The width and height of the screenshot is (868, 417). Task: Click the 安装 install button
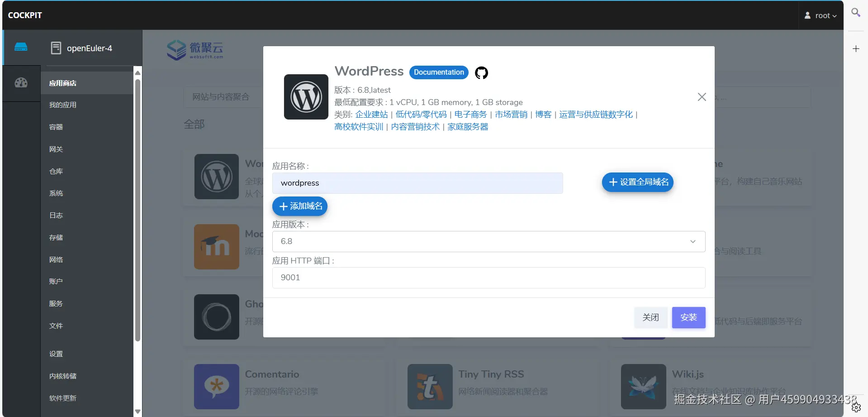pyautogui.click(x=688, y=317)
